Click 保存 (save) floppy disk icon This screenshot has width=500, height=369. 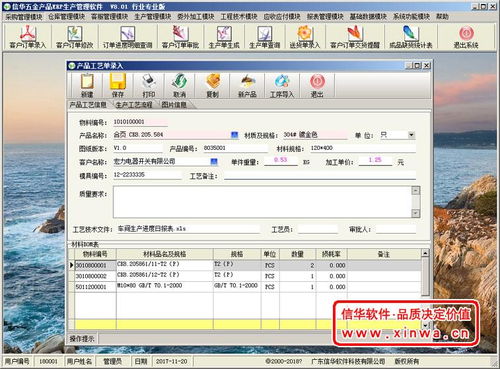coord(117,86)
